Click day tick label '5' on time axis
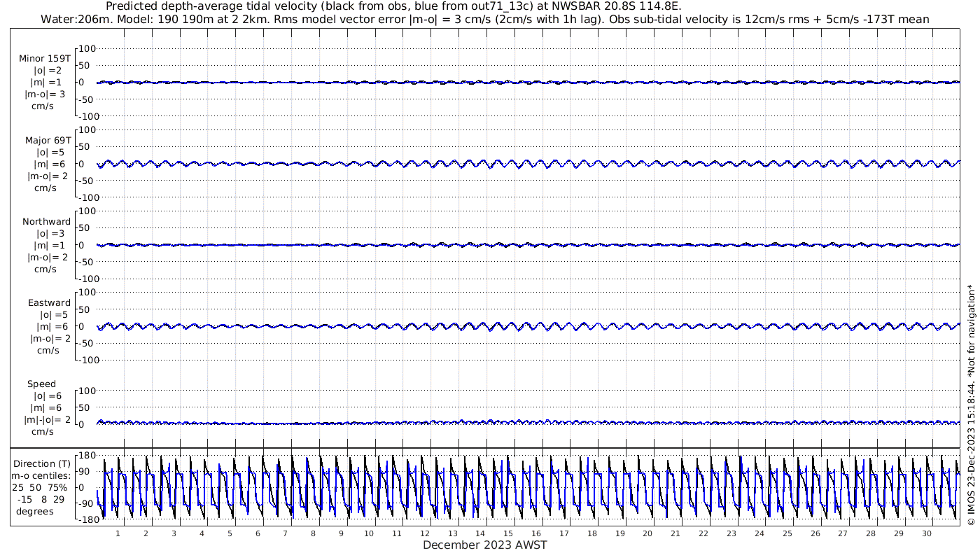Screen dimensions: 980x560 click(x=230, y=533)
